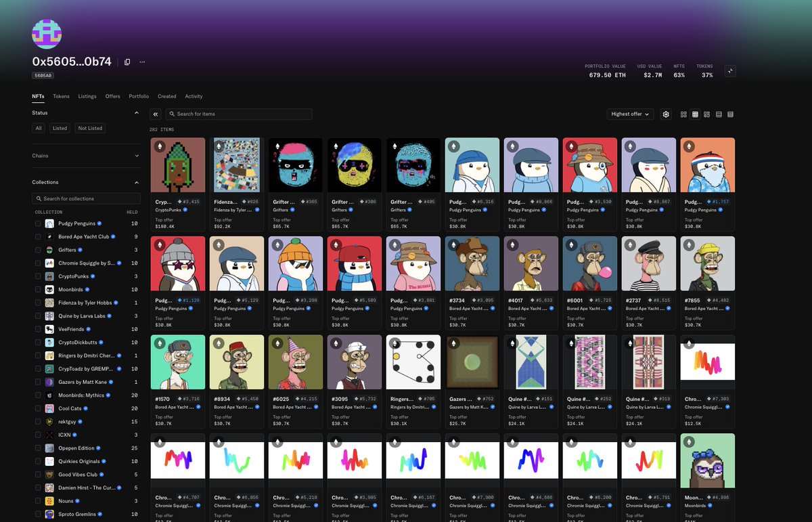Click the Cool Cats collection icon in sidebar
The width and height of the screenshot is (812, 522).
(49, 408)
